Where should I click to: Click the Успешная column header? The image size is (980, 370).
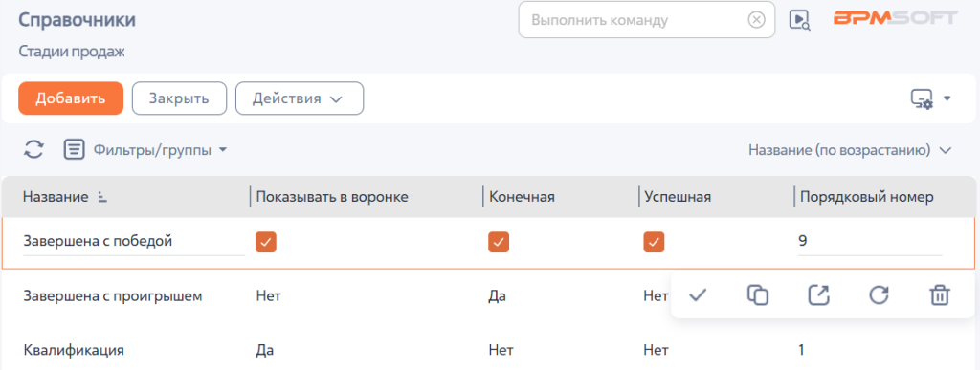tap(678, 197)
